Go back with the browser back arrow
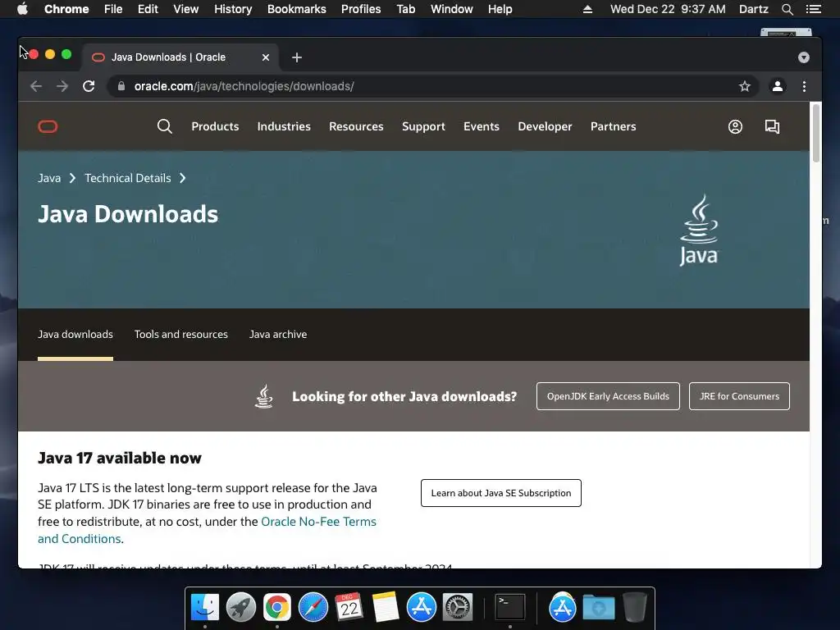Screen dimensions: 840x630 pos(36,86)
